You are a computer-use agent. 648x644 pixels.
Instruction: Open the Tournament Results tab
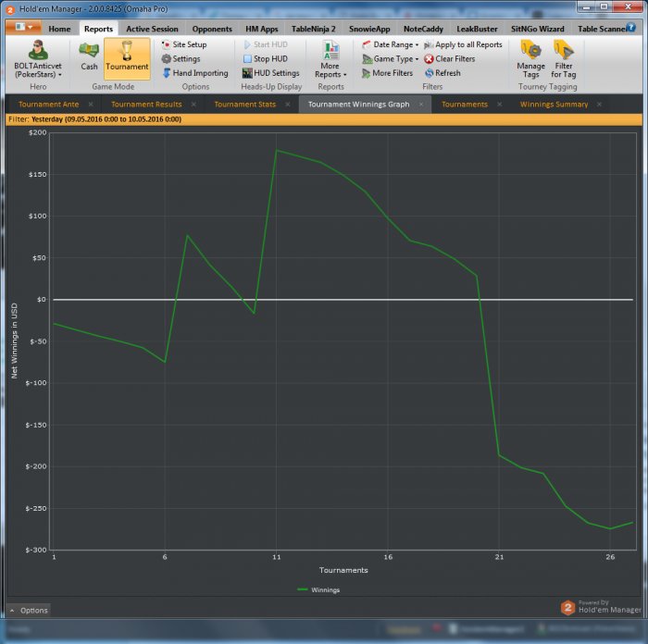(x=146, y=105)
